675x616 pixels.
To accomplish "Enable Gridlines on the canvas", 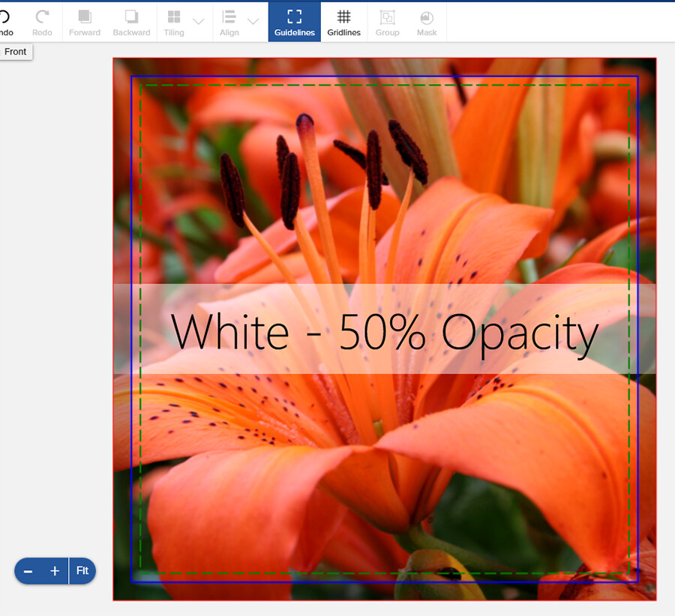I will (x=343, y=22).
